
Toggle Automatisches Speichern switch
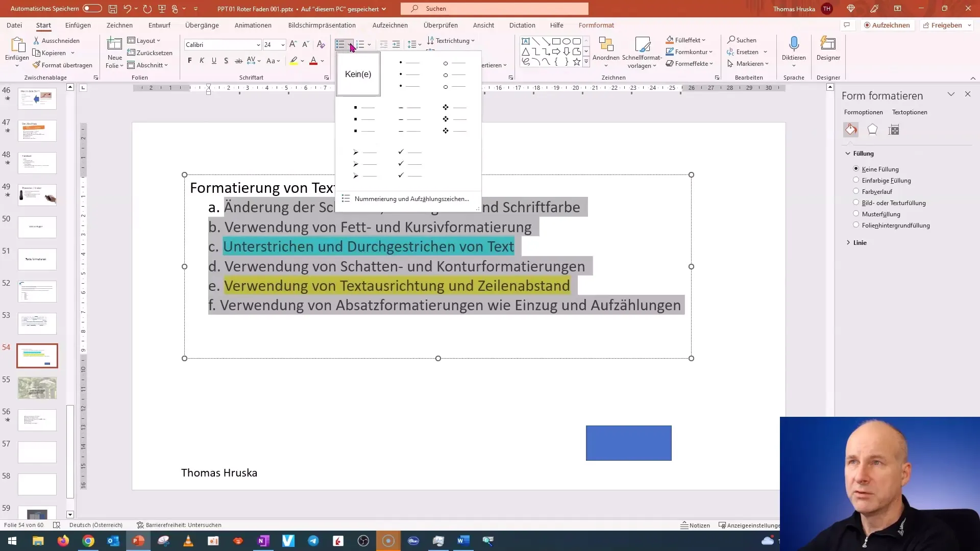pos(92,9)
